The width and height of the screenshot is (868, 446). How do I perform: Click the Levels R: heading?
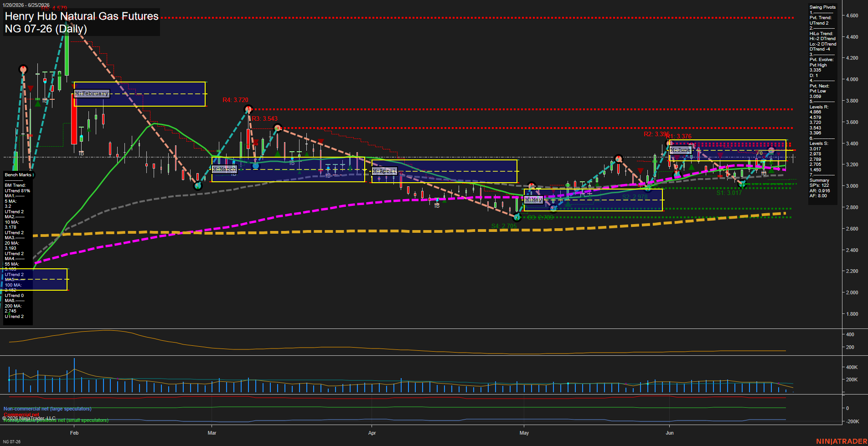pos(819,107)
